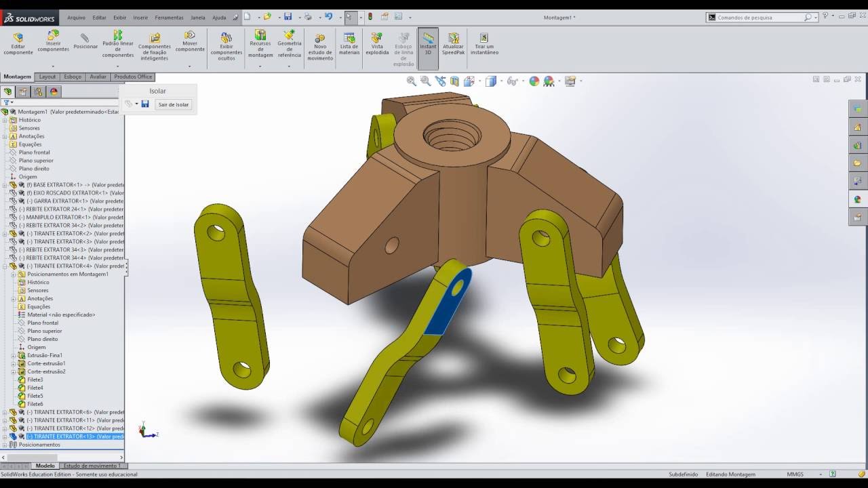Click Comandos de pesquisa search field
Viewport: 868px width, 488px height.
pyautogui.click(x=759, y=18)
